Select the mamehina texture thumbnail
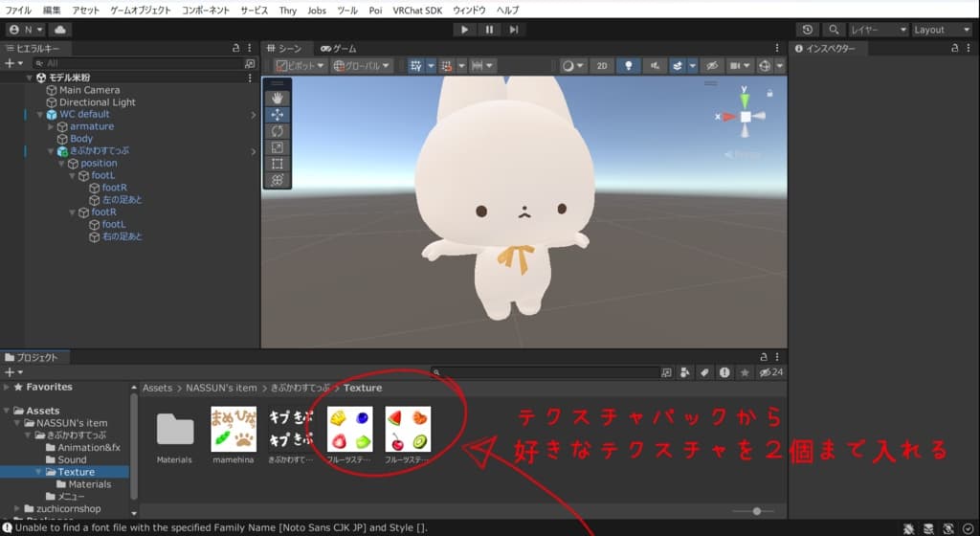Screen dimensions: 980x536 234,429
